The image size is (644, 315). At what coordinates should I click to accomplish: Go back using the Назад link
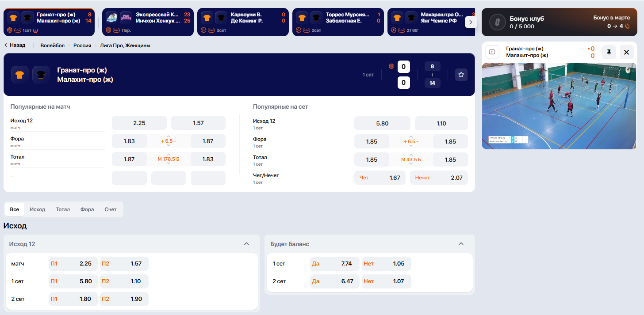(x=15, y=46)
